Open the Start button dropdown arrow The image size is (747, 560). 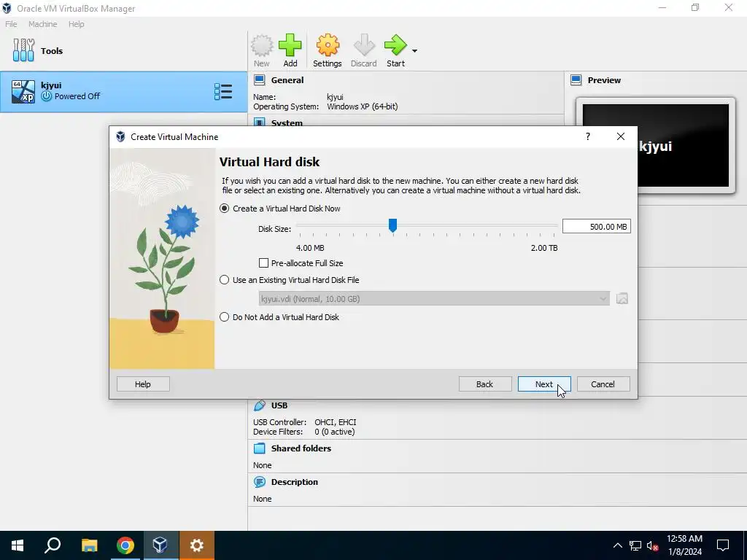click(x=414, y=51)
